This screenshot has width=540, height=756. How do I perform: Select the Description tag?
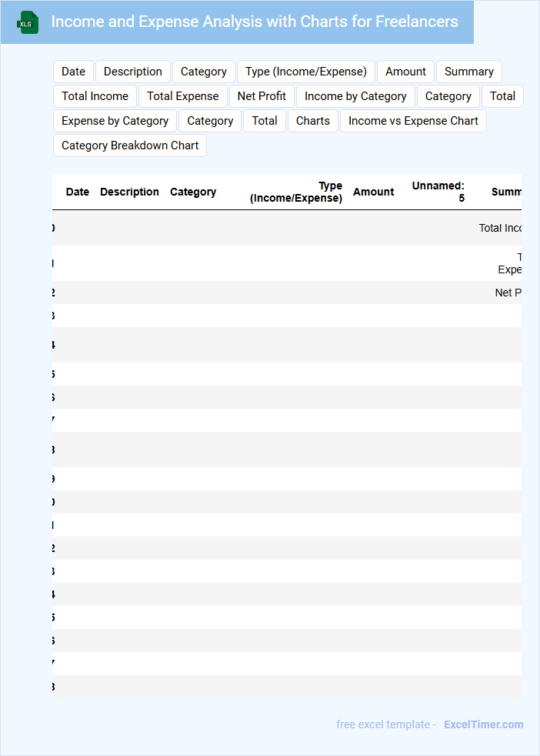click(133, 72)
